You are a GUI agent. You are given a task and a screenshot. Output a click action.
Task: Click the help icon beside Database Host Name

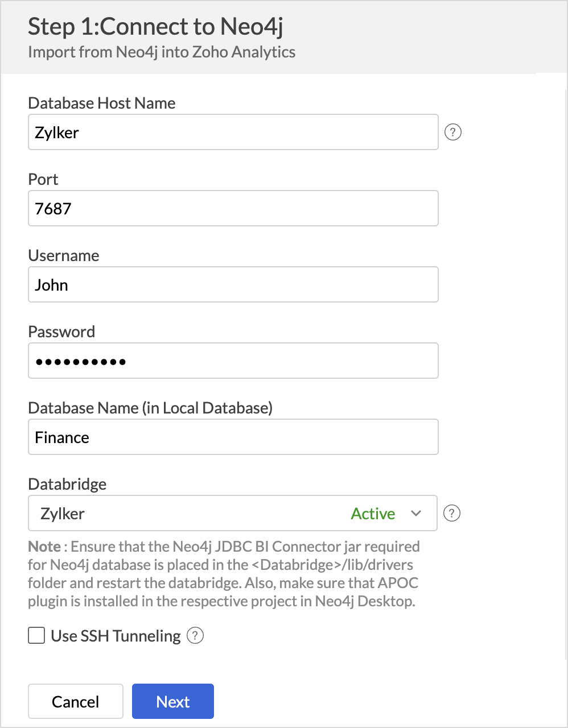452,133
